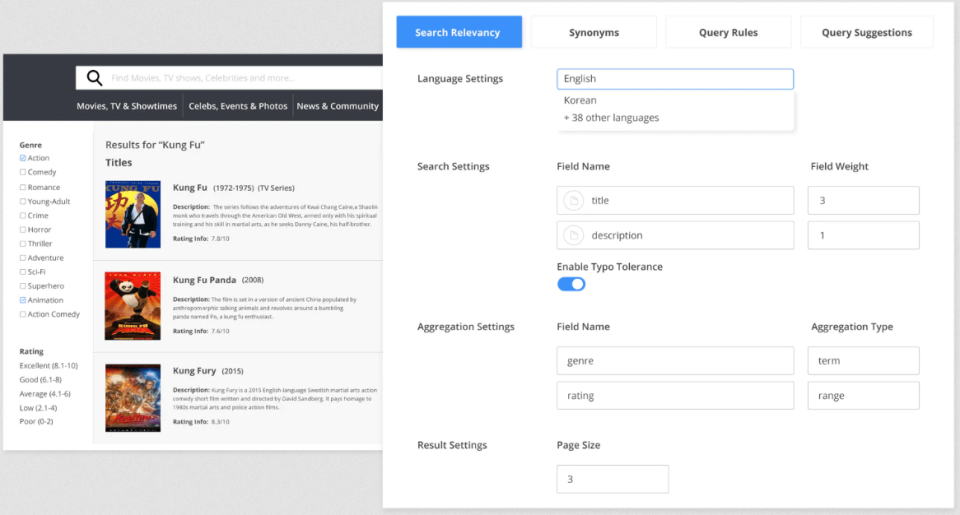This screenshot has width=960, height=515.
Task: Check the Superhero genre checkbox
Action: (23, 286)
